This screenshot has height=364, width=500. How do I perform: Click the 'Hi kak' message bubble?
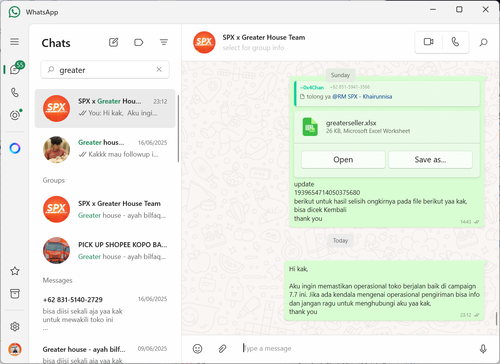[384, 290]
